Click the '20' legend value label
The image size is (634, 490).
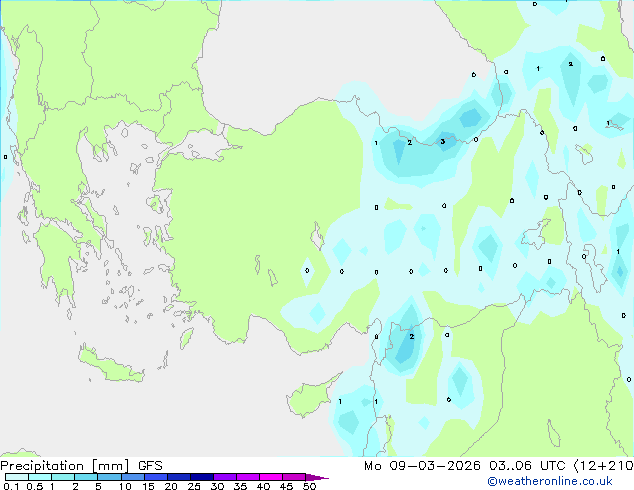coord(171,486)
